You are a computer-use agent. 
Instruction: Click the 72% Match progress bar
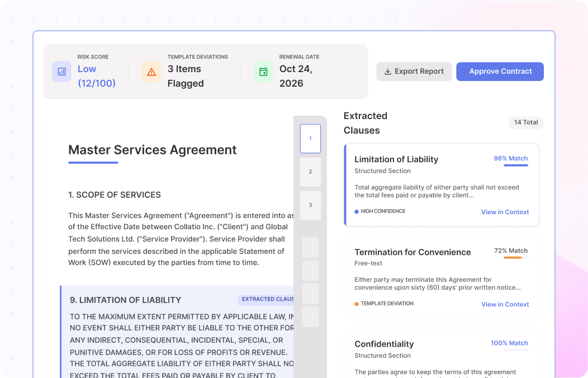coord(516,258)
